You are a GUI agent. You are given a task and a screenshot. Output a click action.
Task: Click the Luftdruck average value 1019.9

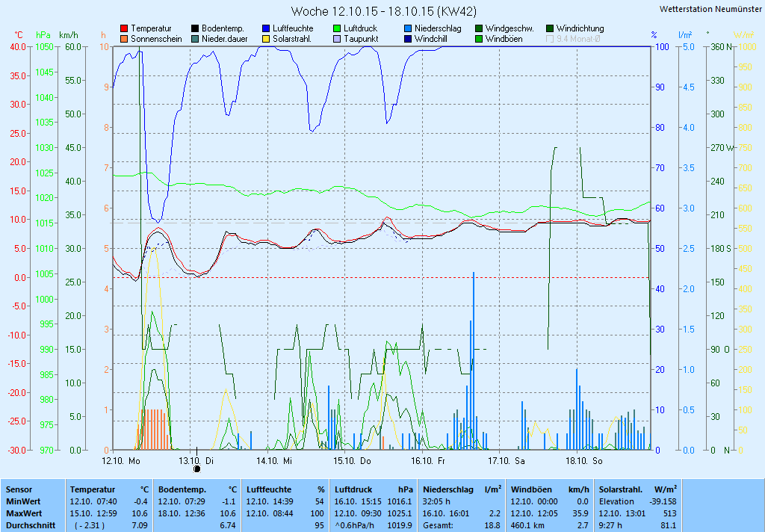(x=400, y=526)
